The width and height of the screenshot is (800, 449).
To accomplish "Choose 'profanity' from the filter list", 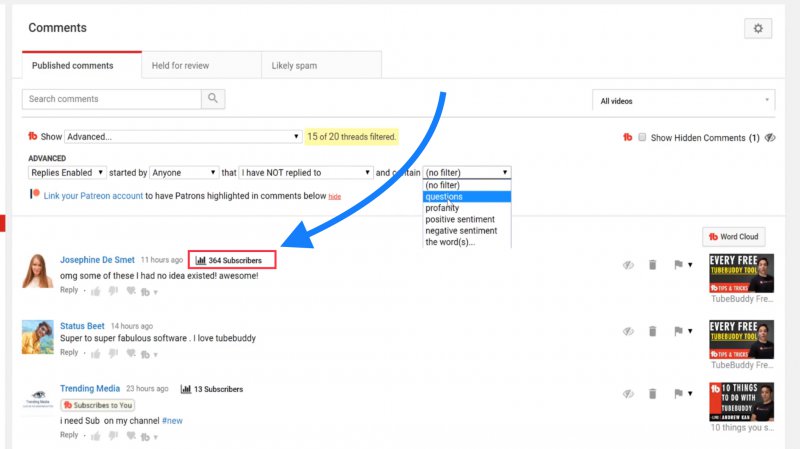I will click(444, 208).
